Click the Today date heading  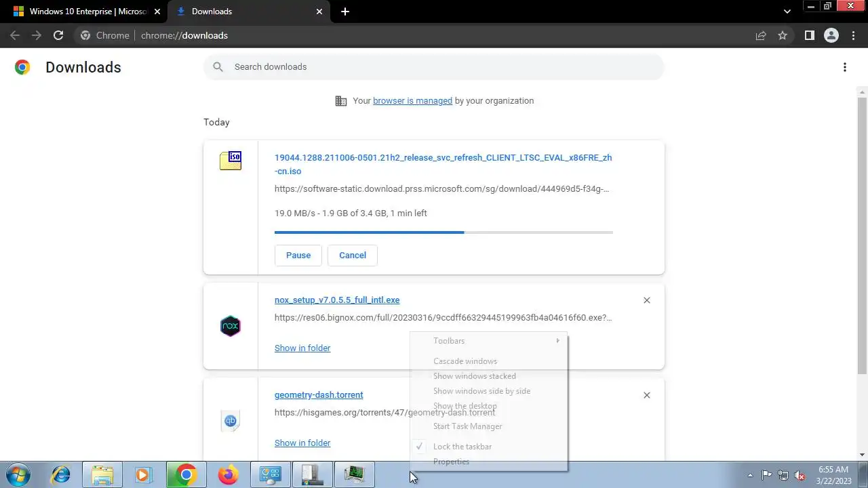tap(216, 123)
